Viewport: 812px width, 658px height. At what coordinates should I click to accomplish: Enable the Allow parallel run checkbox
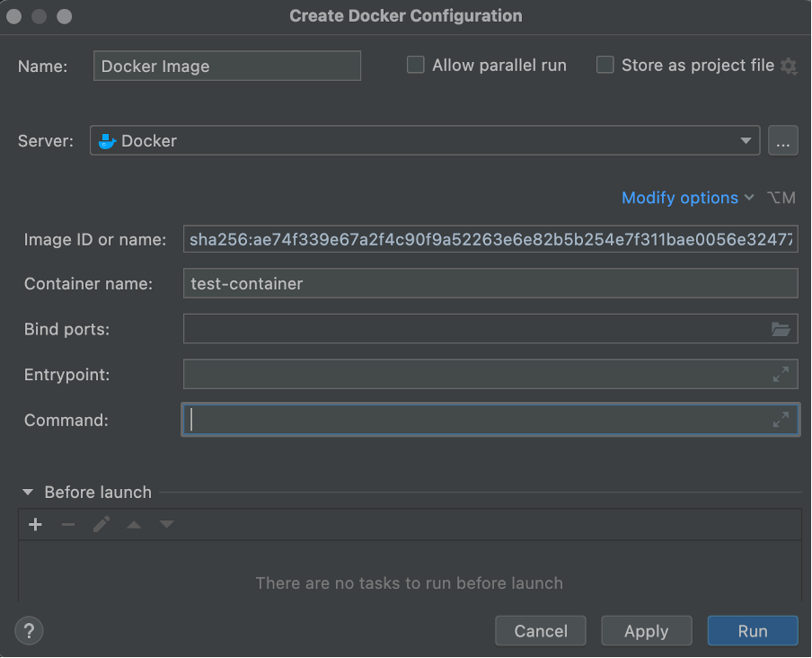416,65
